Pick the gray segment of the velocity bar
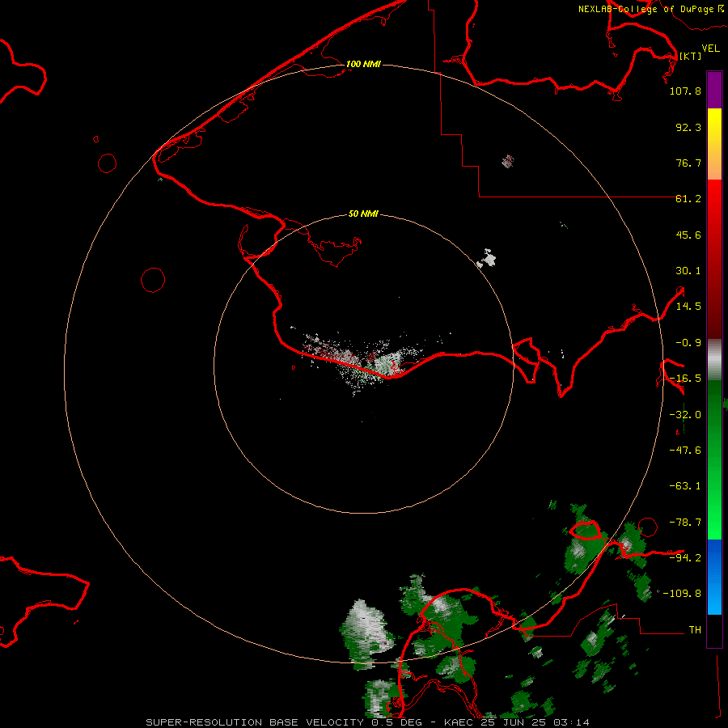Screen dimensions: 728x728 714,360
